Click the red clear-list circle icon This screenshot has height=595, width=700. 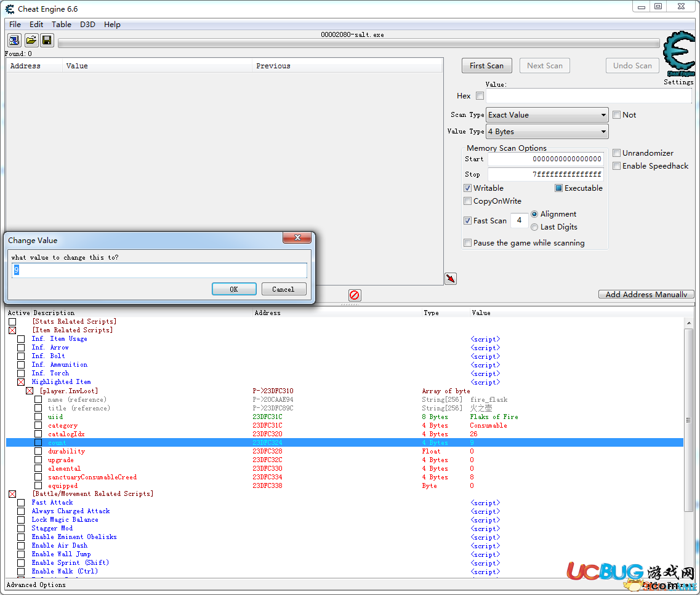355,295
